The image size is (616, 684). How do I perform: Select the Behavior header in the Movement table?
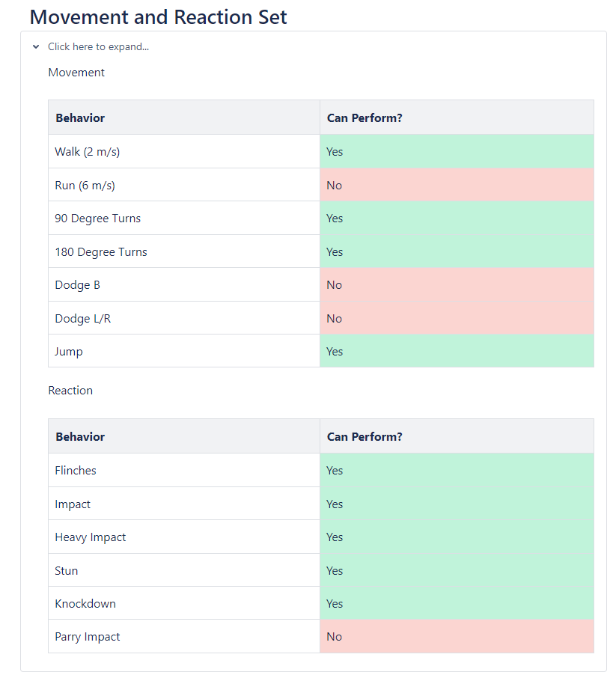pyautogui.click(x=80, y=118)
